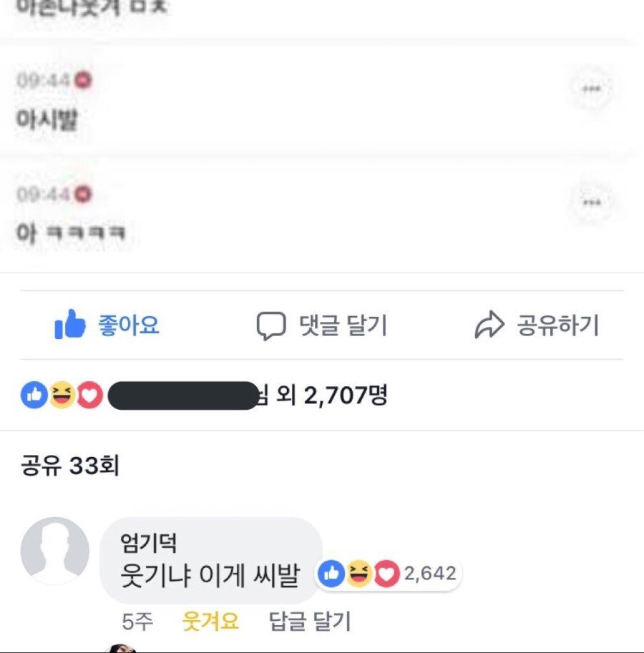Image resolution: width=644 pixels, height=653 pixels.
Task: Open options menu on 아 ㅋㅋㅋㅋ message
Action: click(591, 202)
